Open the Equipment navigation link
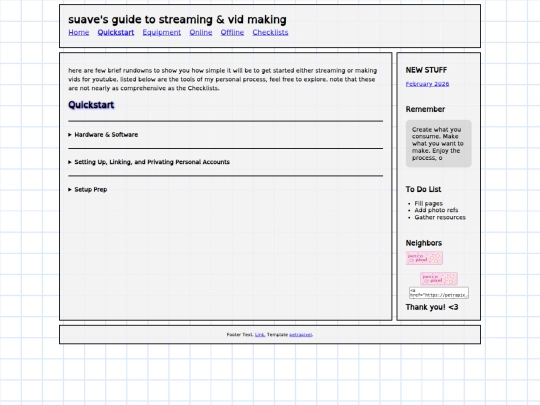The width and height of the screenshot is (540, 405). tap(162, 32)
